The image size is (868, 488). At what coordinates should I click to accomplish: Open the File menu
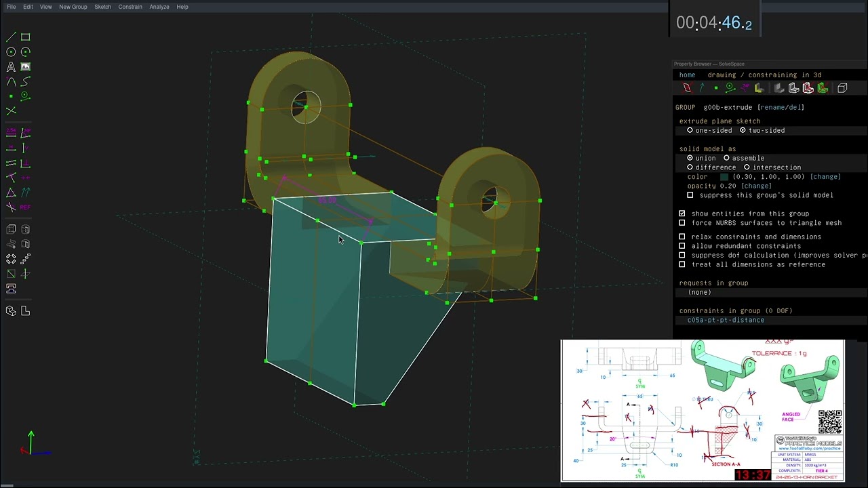tap(12, 7)
